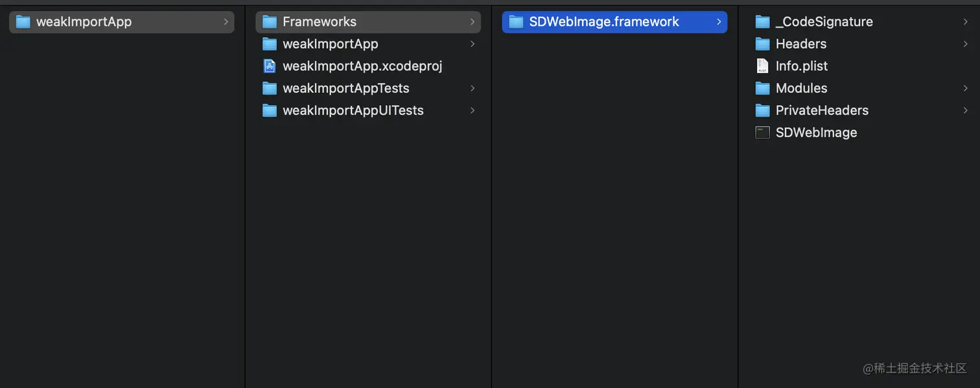Select the Modules folder name
980x388 pixels.
pyautogui.click(x=801, y=88)
